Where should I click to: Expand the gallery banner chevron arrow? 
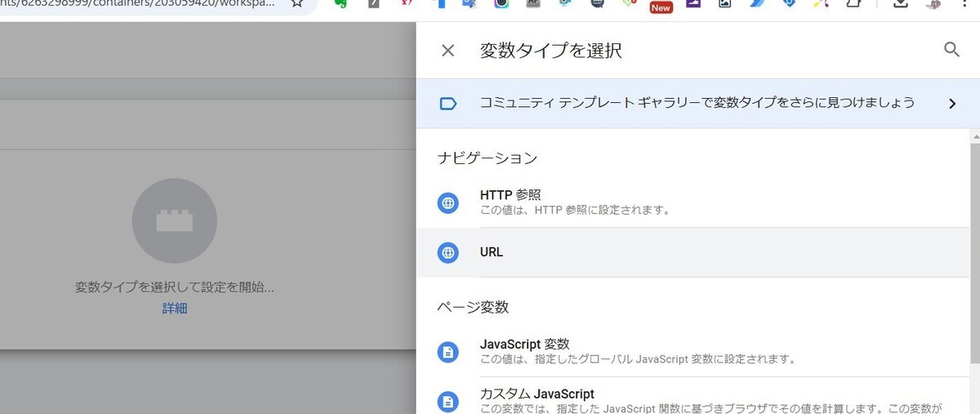[951, 104]
